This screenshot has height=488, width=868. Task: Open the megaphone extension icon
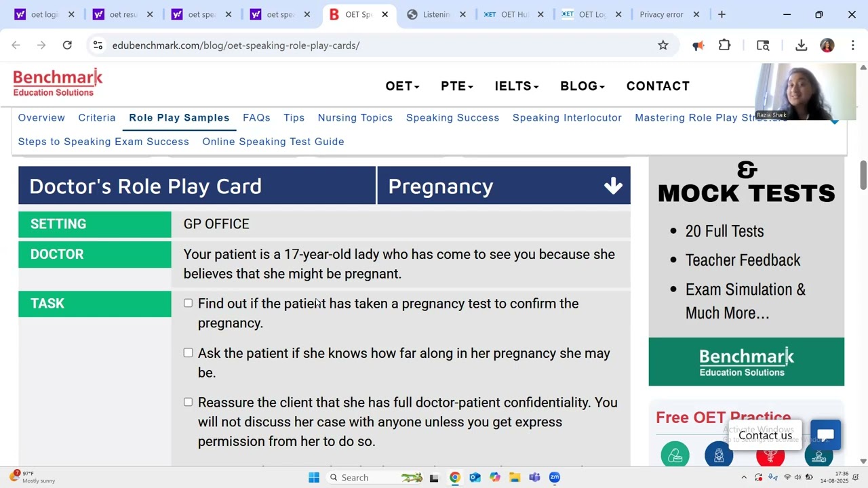[x=698, y=45]
